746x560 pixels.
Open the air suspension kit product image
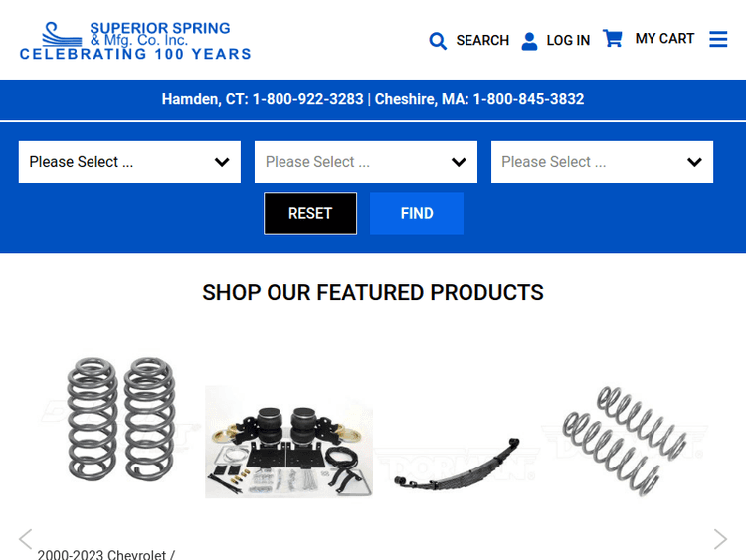pos(288,442)
